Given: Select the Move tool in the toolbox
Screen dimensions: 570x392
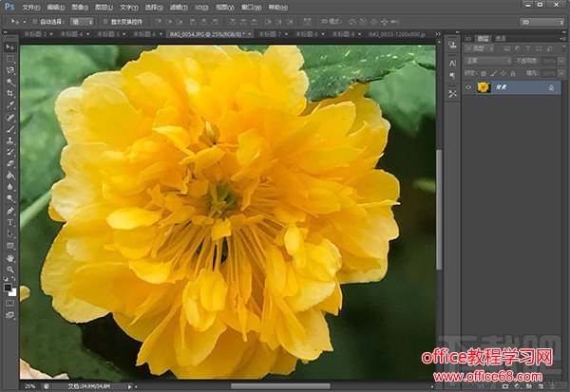Looking at the screenshot, I should [10, 46].
